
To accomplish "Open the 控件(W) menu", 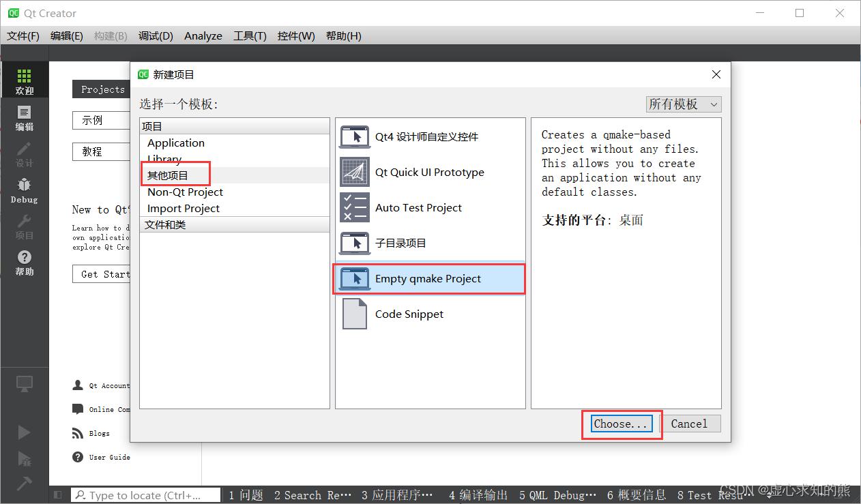I will coord(296,36).
